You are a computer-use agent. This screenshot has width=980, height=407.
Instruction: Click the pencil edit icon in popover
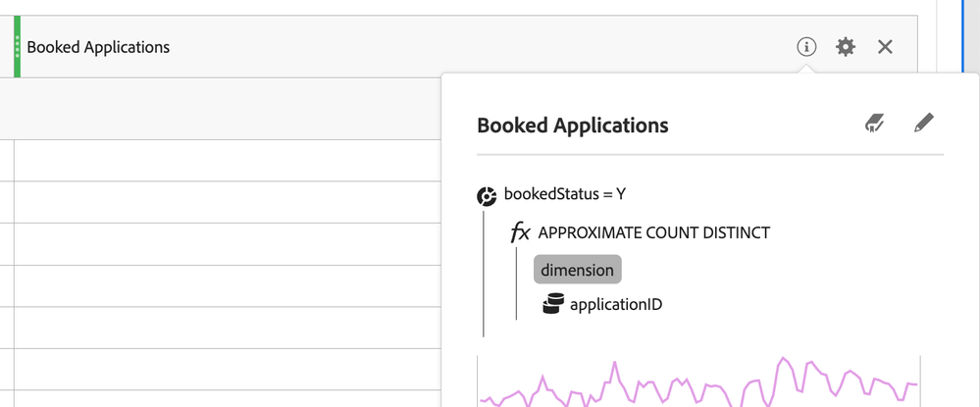coord(923,123)
